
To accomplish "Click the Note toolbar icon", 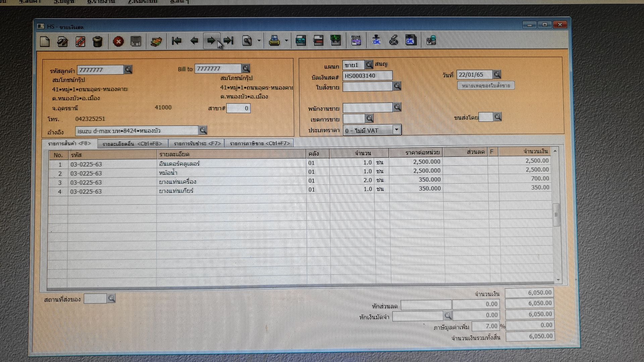I will click(x=301, y=41).
